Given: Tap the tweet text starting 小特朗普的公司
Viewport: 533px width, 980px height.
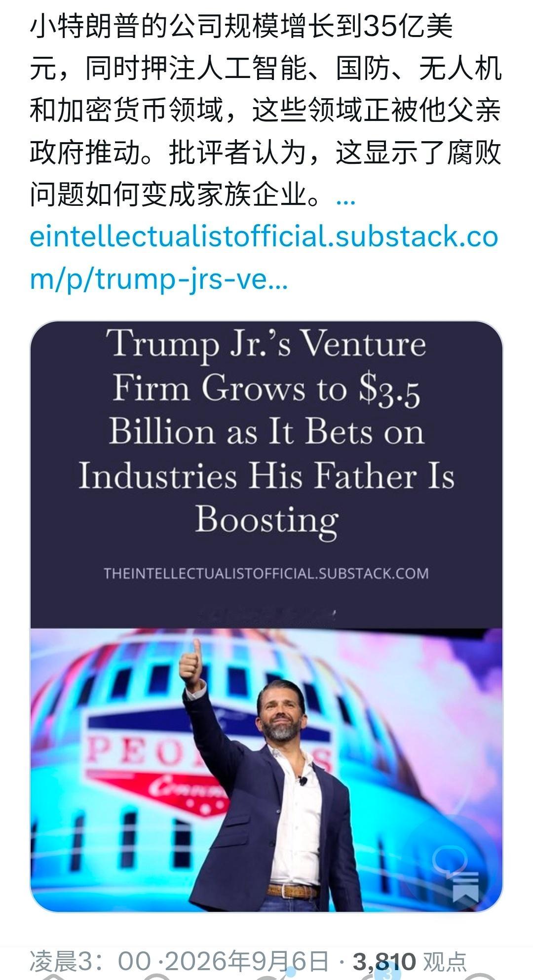Looking at the screenshot, I should coord(266,111).
